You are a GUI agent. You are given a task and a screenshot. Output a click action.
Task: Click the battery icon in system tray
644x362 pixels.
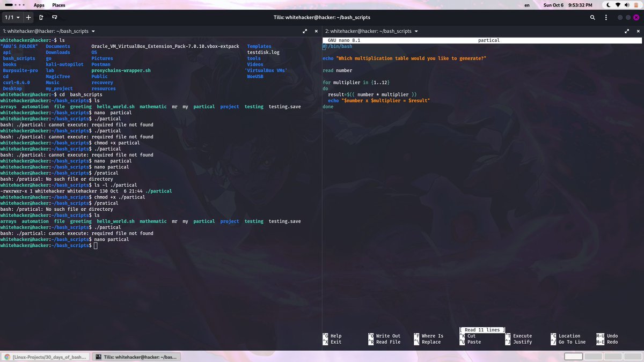point(635,5)
